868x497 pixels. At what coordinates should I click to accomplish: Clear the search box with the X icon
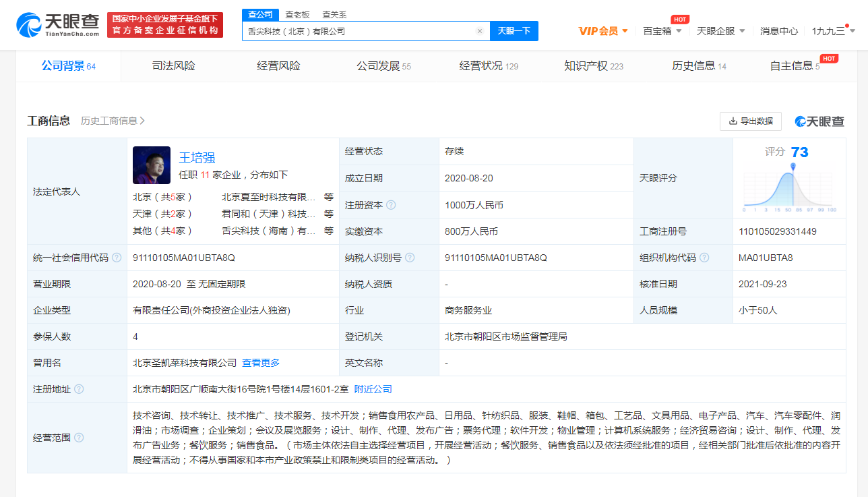[x=479, y=31]
